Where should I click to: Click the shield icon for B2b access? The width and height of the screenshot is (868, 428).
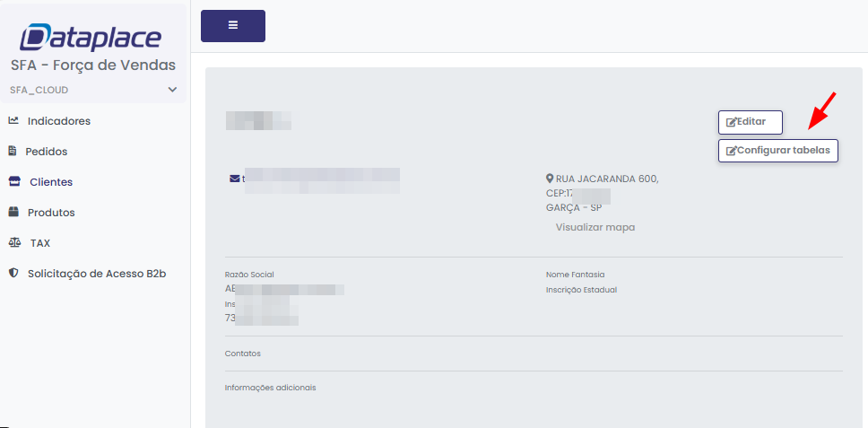(13, 274)
